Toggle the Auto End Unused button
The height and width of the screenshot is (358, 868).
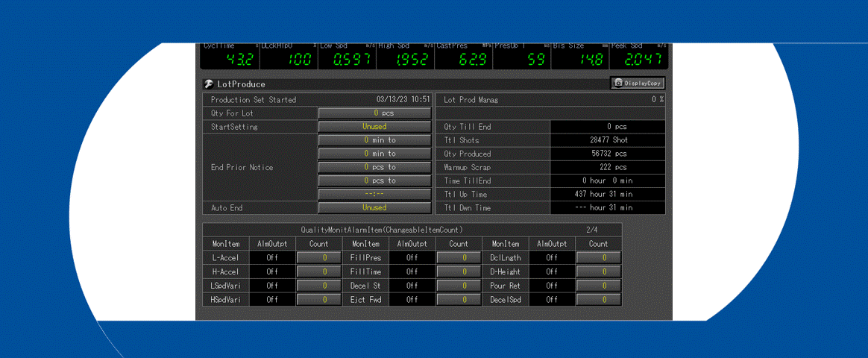375,207
